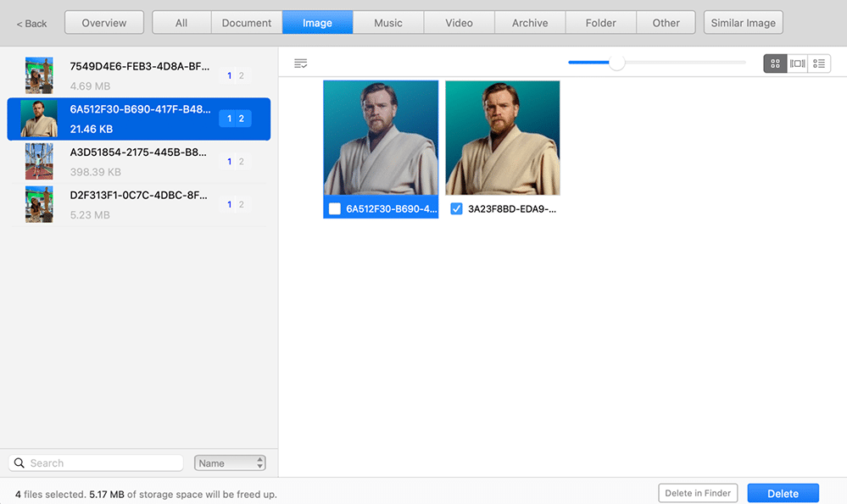Open the Similar Image tab
The image size is (847, 504).
744,23
